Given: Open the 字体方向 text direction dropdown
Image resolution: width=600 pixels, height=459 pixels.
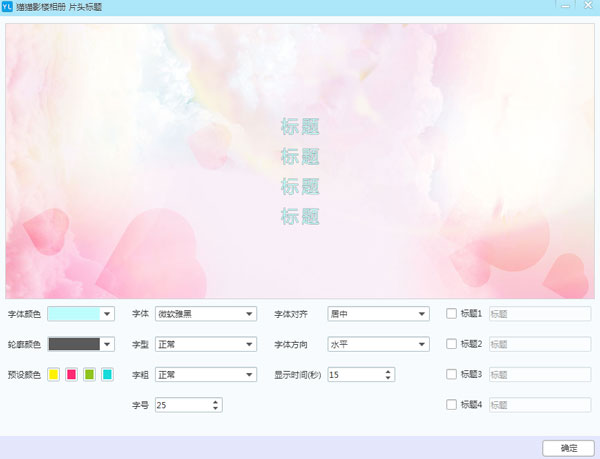Looking at the screenshot, I should [378, 344].
